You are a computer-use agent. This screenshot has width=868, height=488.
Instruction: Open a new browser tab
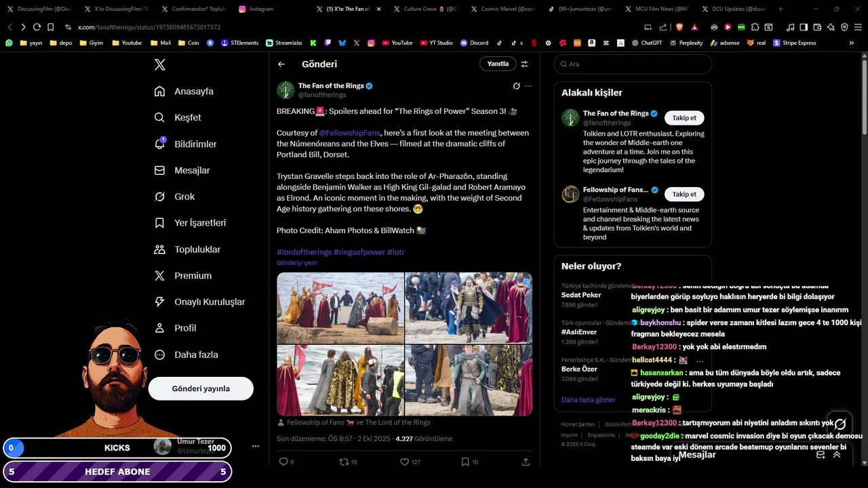[x=781, y=9]
